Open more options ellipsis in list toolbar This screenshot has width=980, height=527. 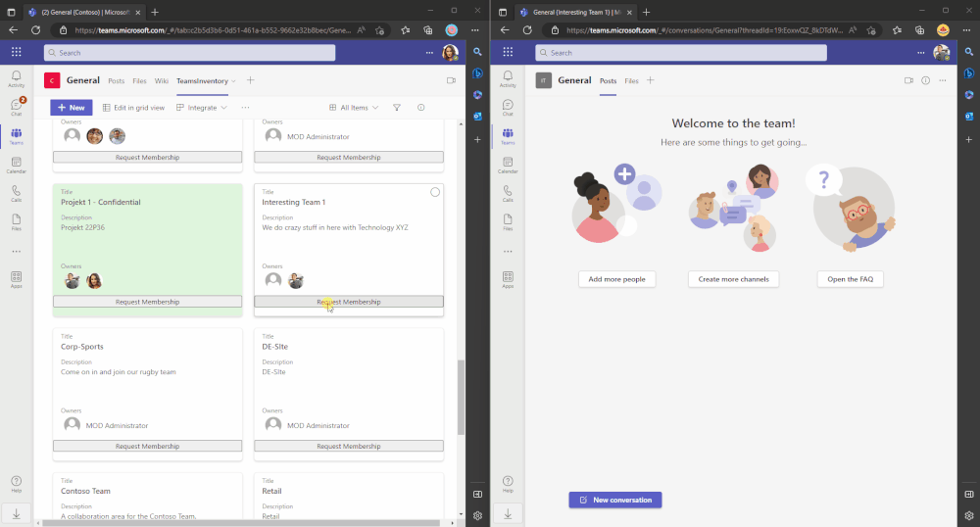(x=245, y=108)
